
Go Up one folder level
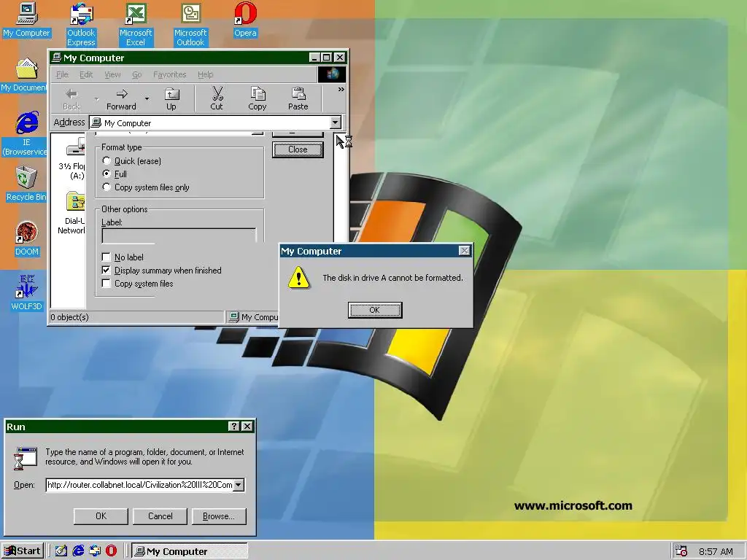tap(171, 99)
